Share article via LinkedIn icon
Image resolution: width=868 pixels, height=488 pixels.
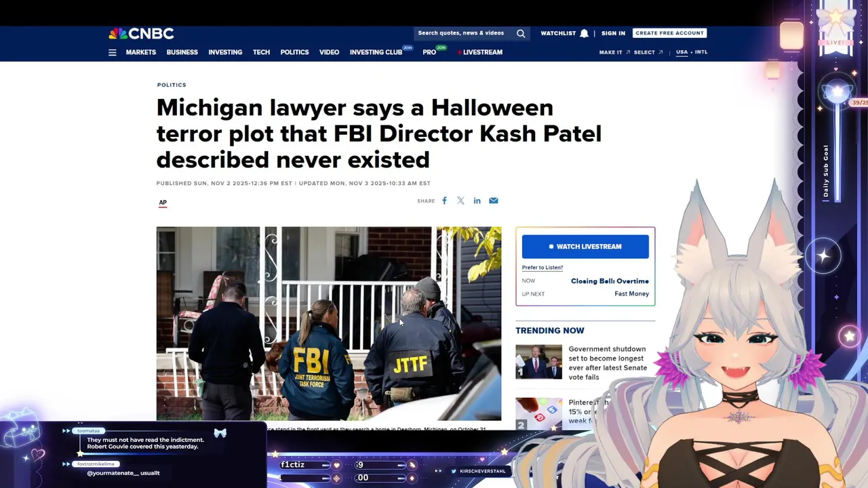(477, 201)
